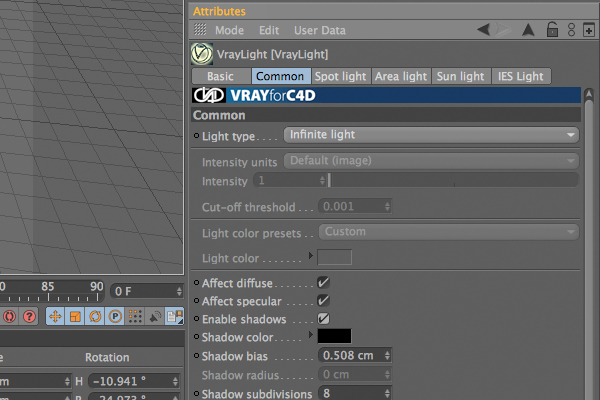The height and width of the screenshot is (400, 600).
Task: Click the red question mark icon
Action: click(x=29, y=317)
